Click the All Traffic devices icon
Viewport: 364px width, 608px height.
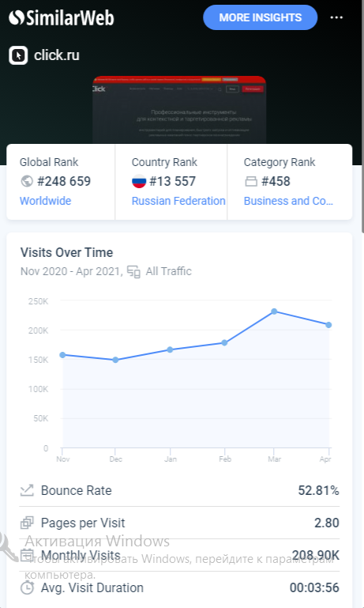pyautogui.click(x=133, y=271)
